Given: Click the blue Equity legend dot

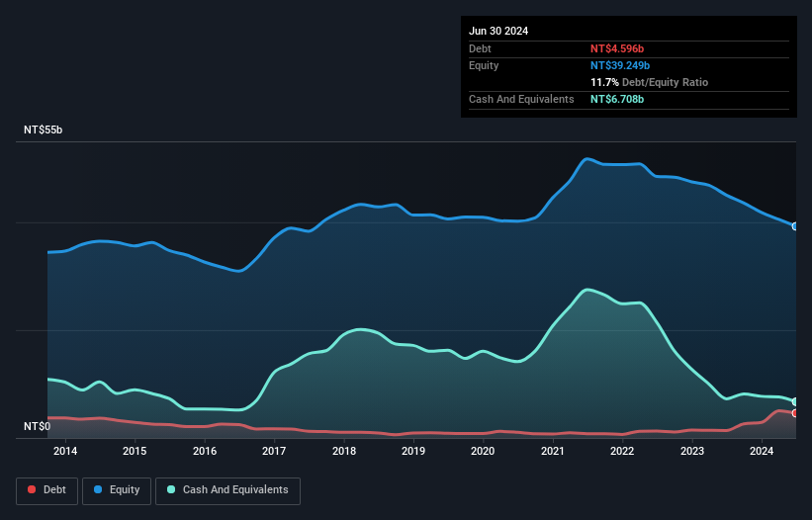Looking at the screenshot, I should [98, 489].
